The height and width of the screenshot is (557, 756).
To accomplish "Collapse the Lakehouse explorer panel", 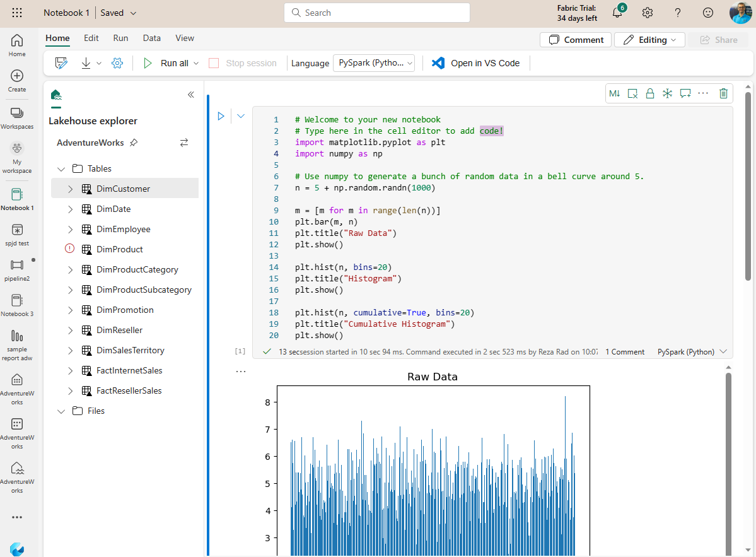I will click(x=191, y=95).
